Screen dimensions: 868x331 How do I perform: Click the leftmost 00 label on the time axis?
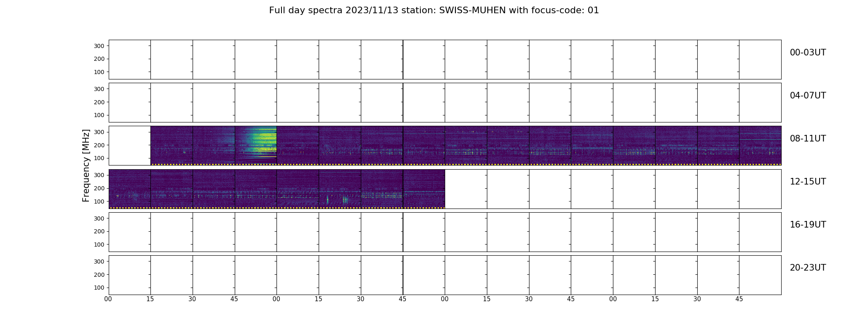click(x=108, y=299)
